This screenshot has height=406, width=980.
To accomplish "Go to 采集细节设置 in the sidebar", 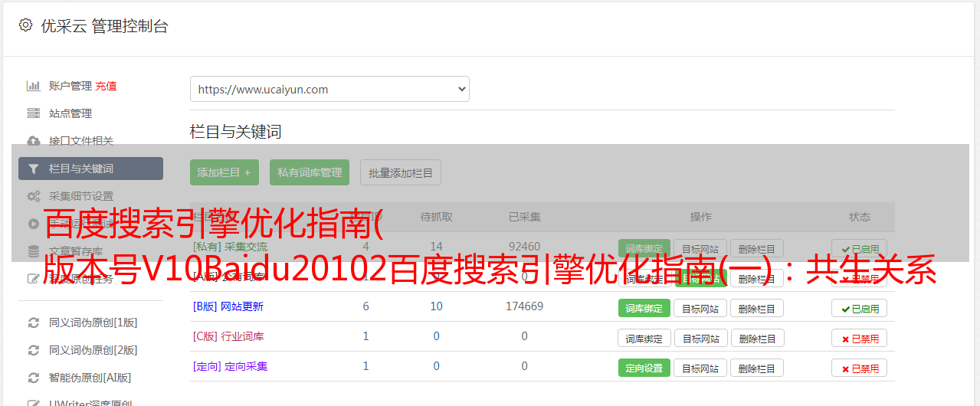I will tap(81, 196).
